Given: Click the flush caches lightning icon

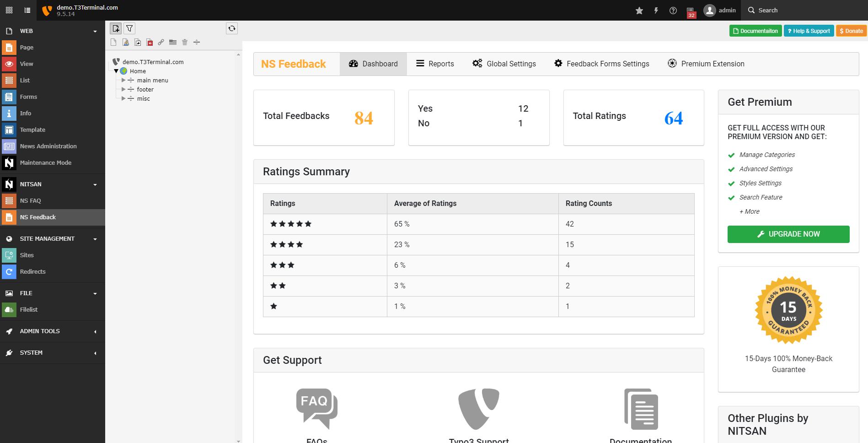Looking at the screenshot, I should [656, 10].
